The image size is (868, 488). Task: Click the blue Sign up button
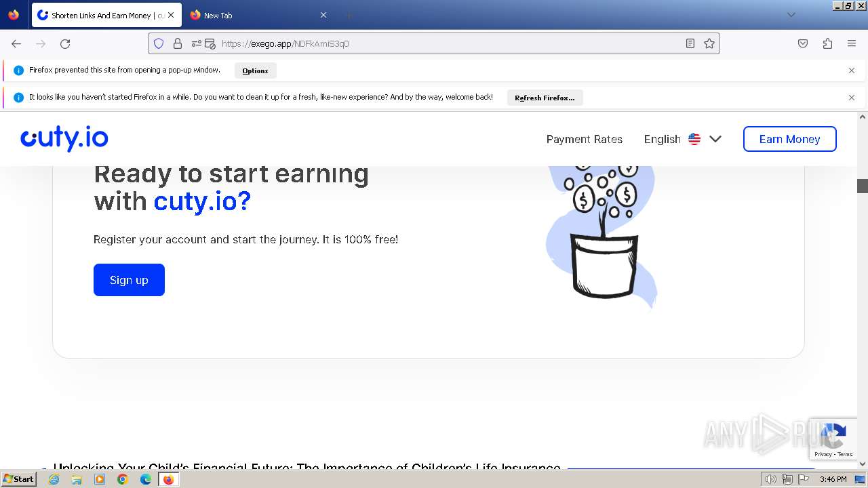129,280
